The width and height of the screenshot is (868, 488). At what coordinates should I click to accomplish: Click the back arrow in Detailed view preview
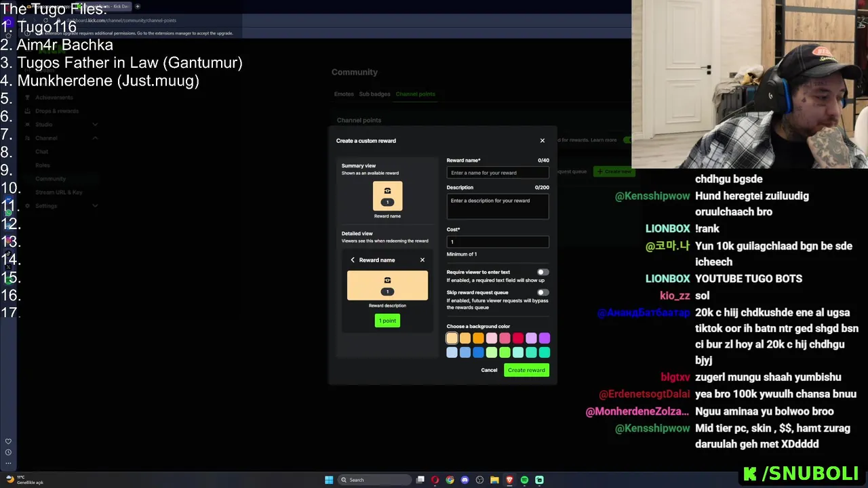(x=353, y=260)
